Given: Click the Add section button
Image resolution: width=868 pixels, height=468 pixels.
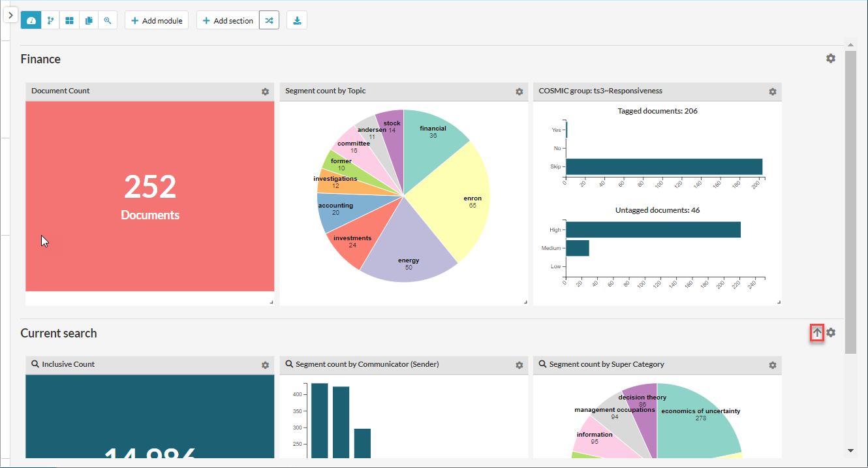Looking at the screenshot, I should 228,20.
